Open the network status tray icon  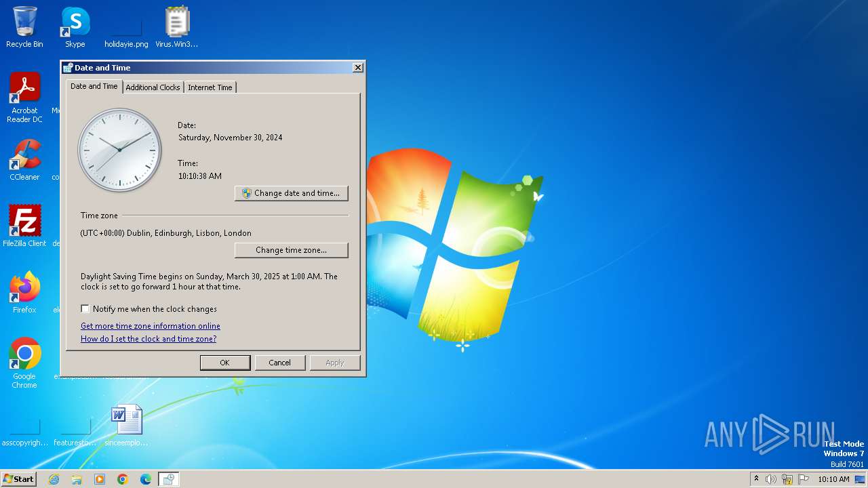[787, 479]
